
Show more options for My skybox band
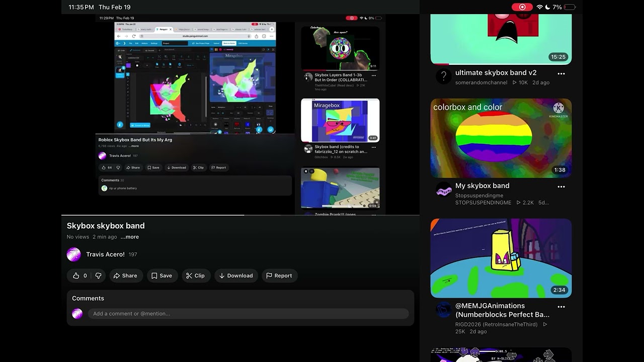(561, 187)
